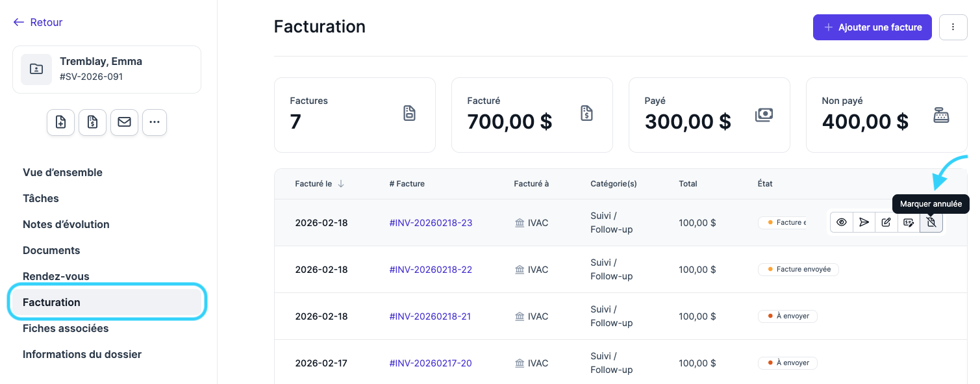Click the record payment icon in row actions
Screen dimensions: 980x384
tap(909, 222)
